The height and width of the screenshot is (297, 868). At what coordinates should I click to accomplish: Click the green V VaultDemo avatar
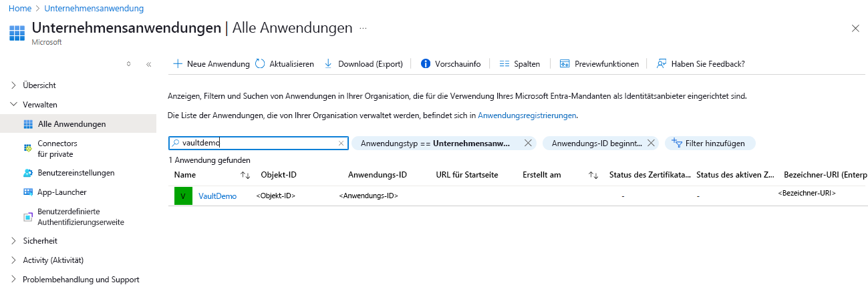pyautogui.click(x=183, y=196)
